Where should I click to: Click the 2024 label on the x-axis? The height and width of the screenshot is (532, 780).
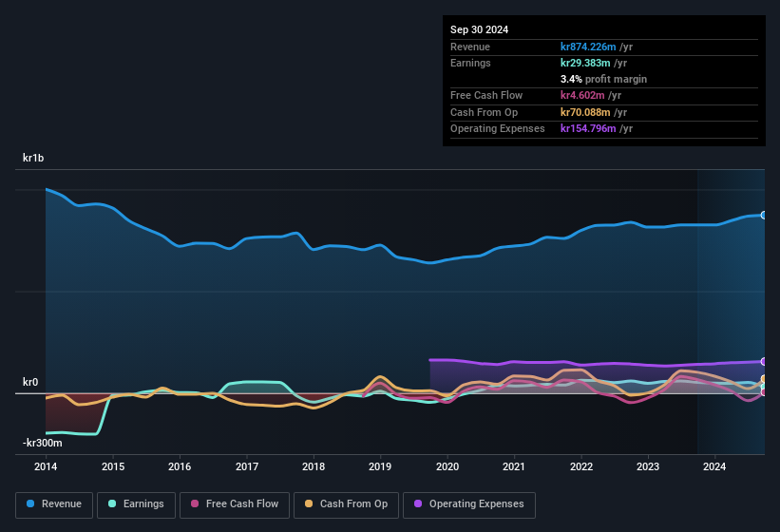714,466
